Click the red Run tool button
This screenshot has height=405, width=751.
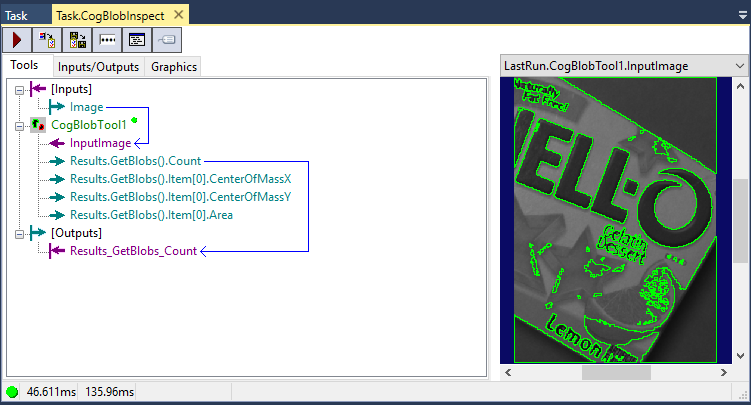(x=17, y=40)
